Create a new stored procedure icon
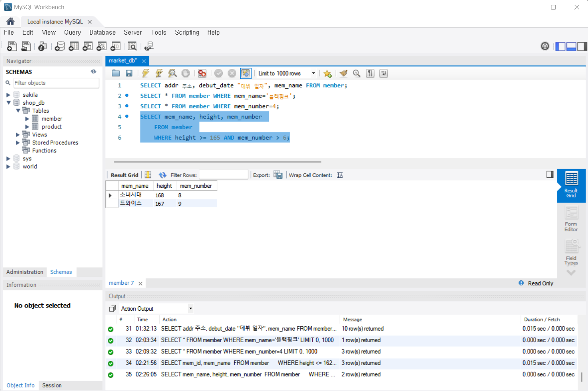The height and width of the screenshot is (391, 588). click(101, 47)
